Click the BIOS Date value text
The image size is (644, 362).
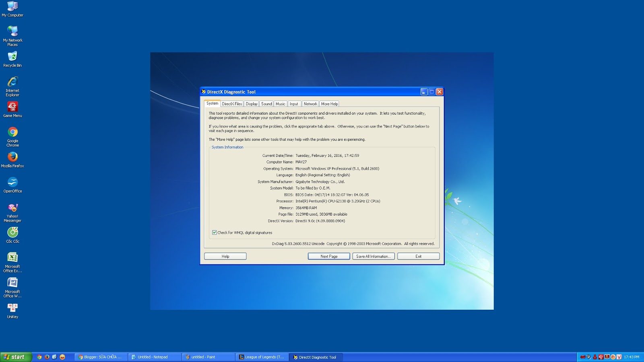tap(332, 195)
